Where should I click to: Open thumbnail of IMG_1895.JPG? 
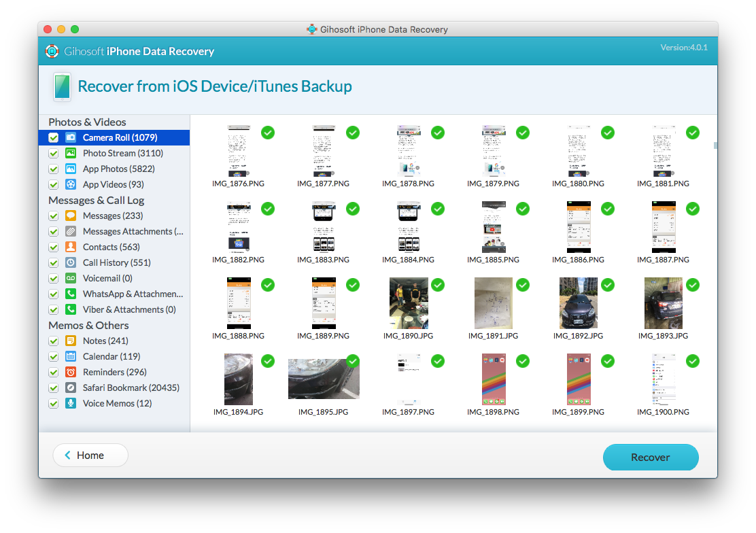click(x=324, y=379)
